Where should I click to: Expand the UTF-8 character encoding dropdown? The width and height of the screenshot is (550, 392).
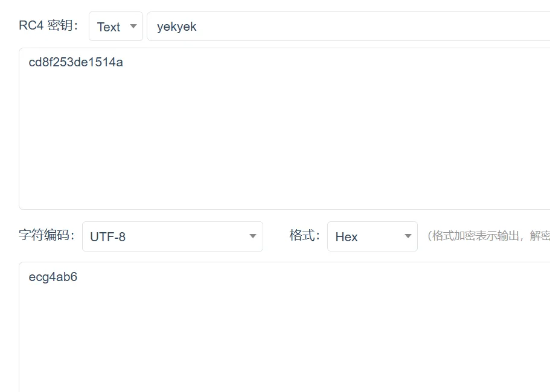(172, 236)
